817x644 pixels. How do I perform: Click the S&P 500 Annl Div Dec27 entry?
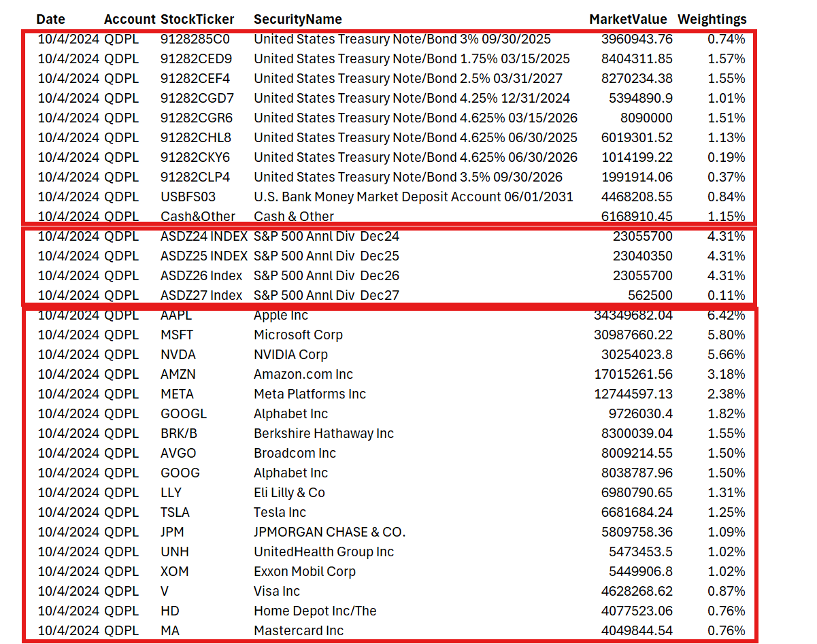tap(326, 295)
